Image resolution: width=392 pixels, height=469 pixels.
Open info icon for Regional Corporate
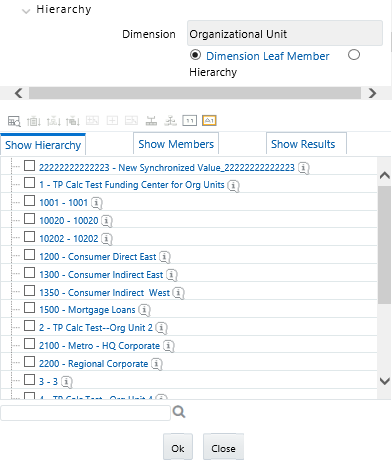coord(157,364)
